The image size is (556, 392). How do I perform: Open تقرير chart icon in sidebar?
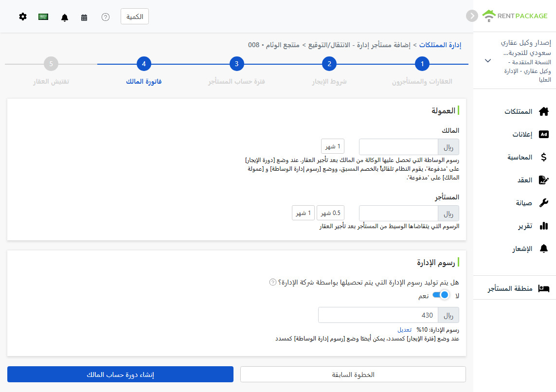coord(543,226)
